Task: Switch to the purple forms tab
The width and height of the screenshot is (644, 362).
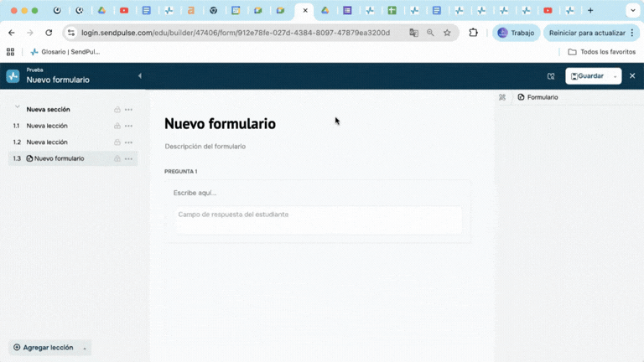Action: pos(347,11)
